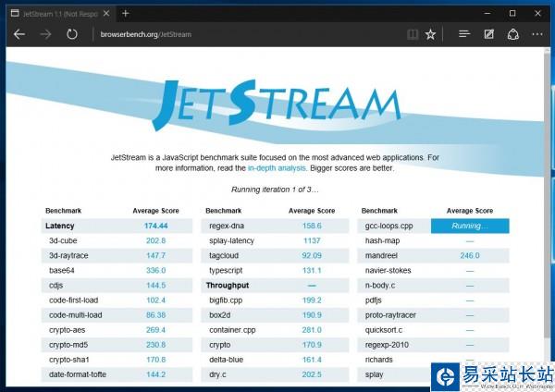Screen dimensions: 555x392
Task: Click the crypto-sha1 benchmark name
Action: pyautogui.click(x=69, y=360)
